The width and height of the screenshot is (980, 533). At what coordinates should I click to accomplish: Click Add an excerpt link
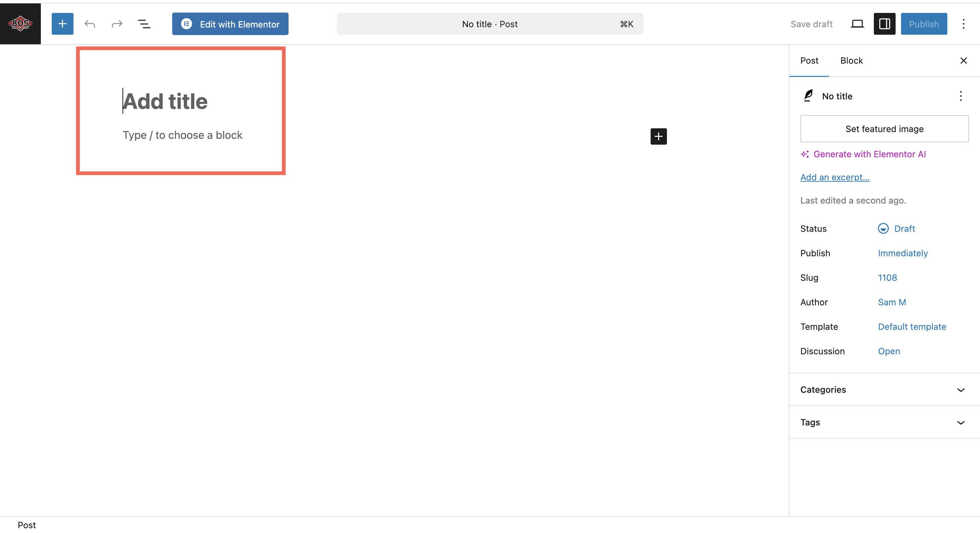coord(835,177)
